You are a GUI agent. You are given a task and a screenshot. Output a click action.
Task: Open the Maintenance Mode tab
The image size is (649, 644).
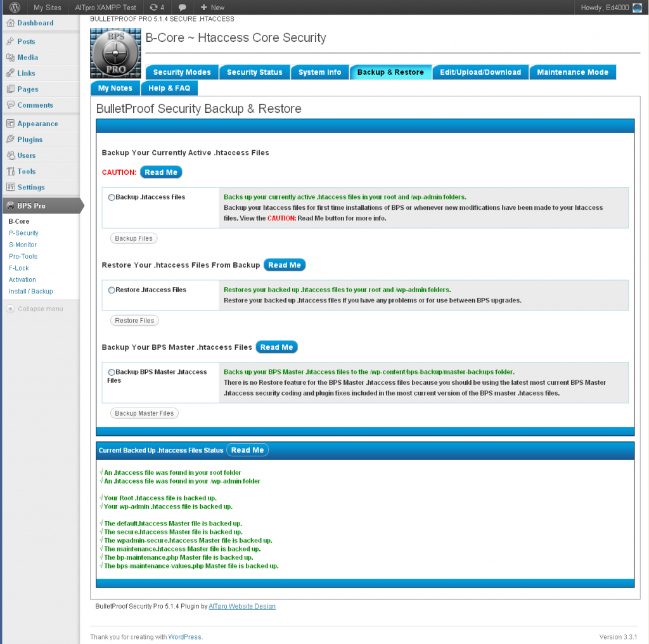pos(572,72)
